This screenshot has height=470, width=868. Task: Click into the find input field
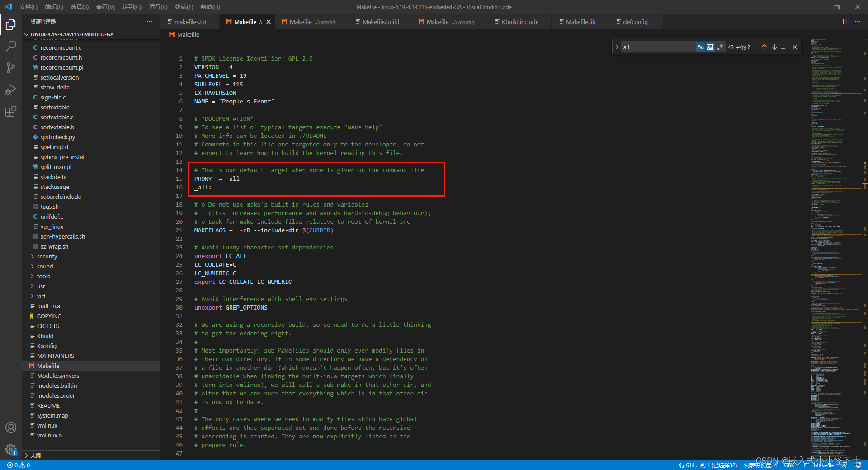coord(658,47)
